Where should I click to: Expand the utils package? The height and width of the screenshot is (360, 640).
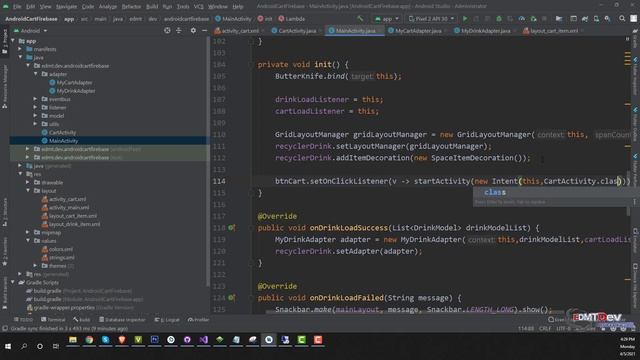point(36,124)
